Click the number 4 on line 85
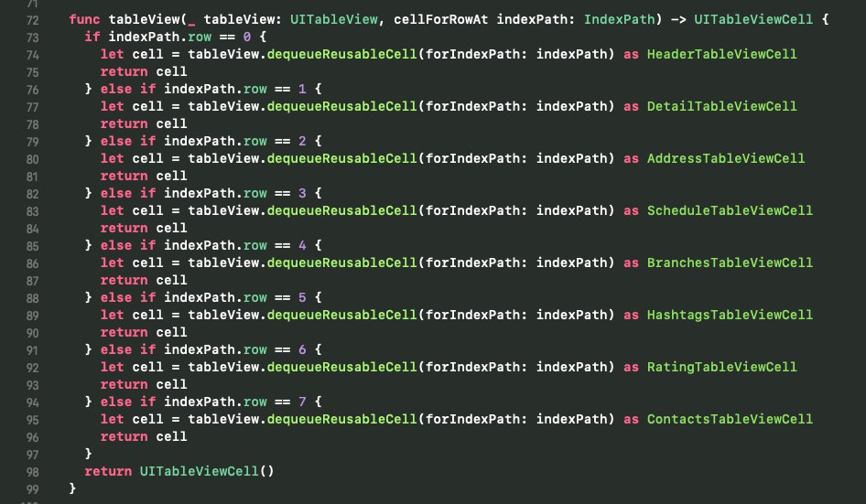Screen dimensions: 866x504 (x=302, y=246)
